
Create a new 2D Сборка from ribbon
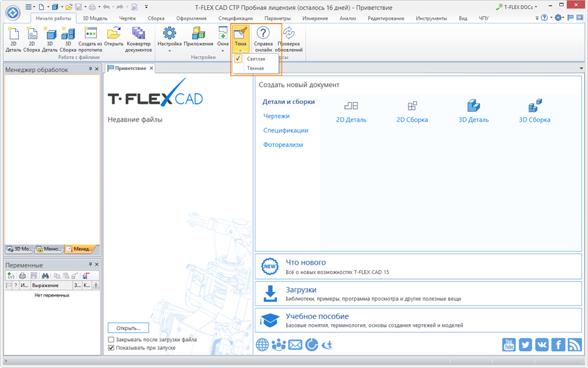[31, 39]
